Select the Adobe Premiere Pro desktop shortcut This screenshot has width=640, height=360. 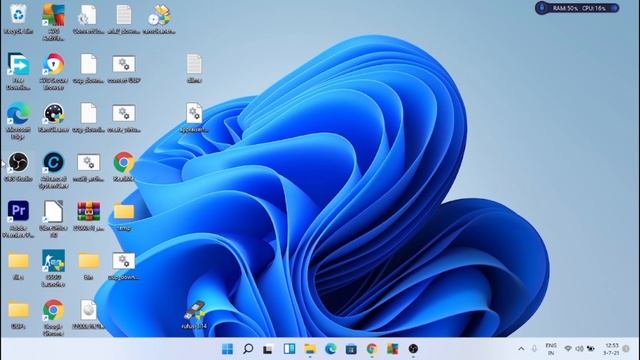(18, 219)
